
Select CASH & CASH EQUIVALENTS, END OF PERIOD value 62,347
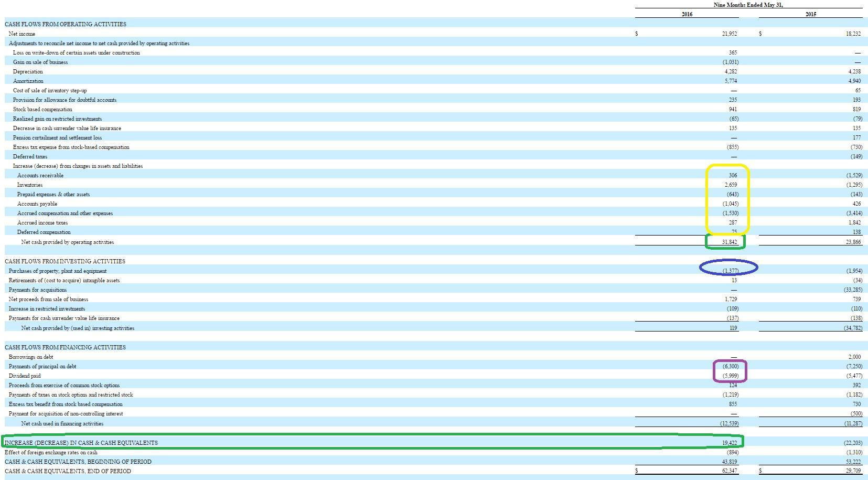coord(728,471)
